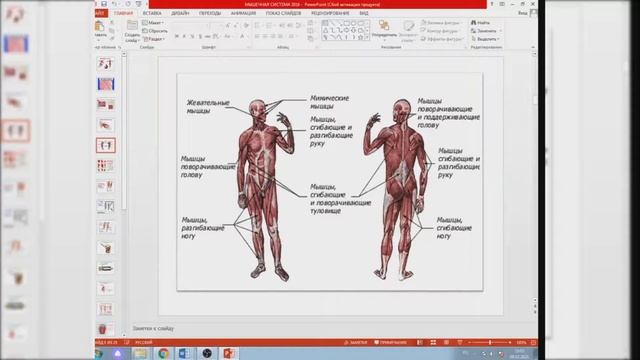Click the 'Мышцы, сгибающие ногу' label

454,228
